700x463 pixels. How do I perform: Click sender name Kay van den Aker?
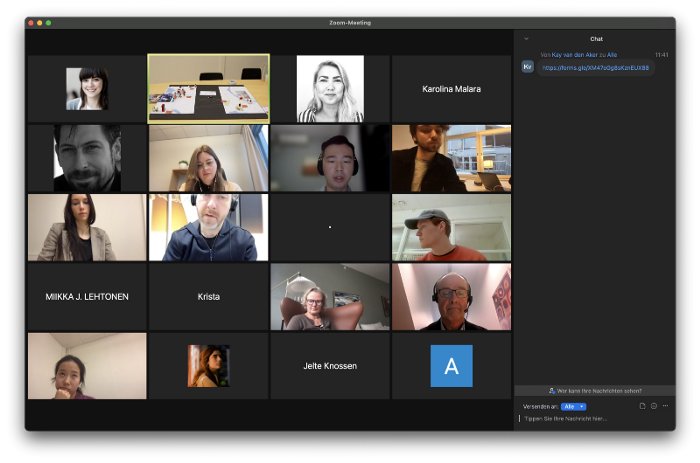[x=571, y=55]
